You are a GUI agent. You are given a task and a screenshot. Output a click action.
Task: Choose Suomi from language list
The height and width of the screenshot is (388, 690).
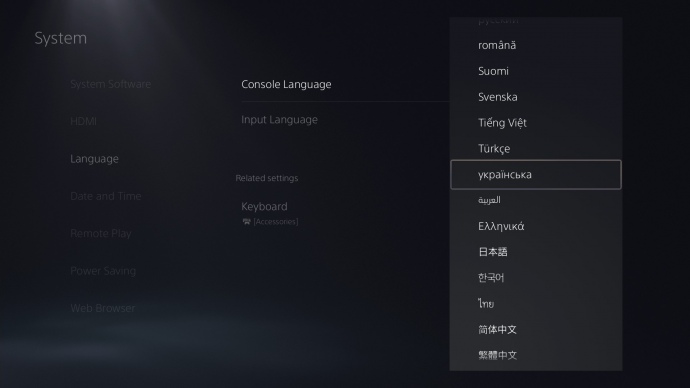[536, 71]
